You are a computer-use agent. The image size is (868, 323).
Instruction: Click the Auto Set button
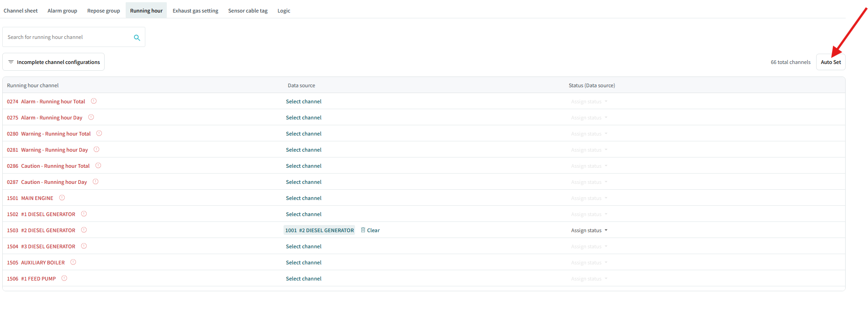point(830,62)
